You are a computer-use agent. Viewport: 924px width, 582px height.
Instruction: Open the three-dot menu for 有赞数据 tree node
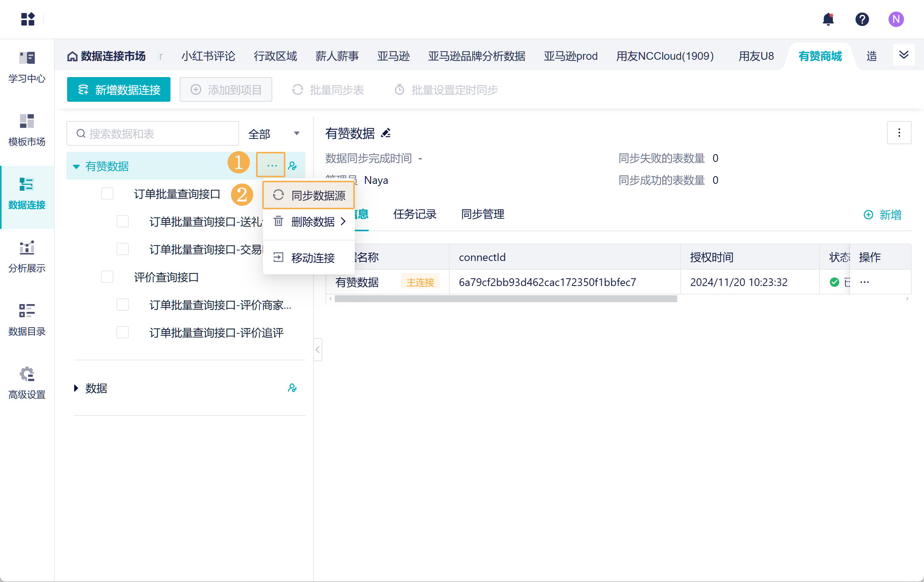click(271, 166)
